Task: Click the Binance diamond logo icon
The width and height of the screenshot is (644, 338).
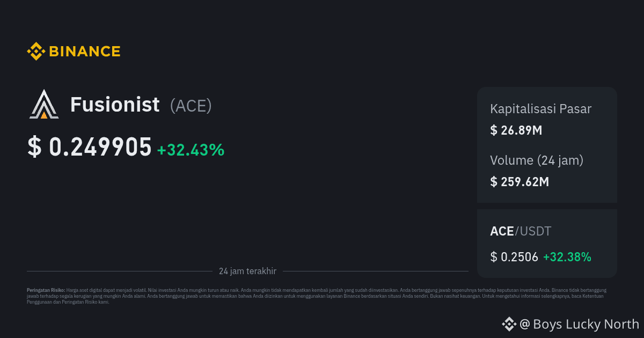Action: 36,52
